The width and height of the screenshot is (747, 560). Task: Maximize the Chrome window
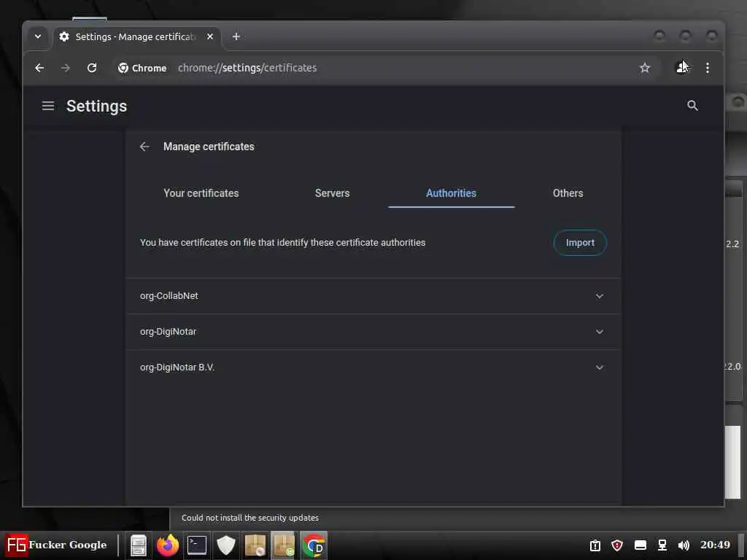[x=686, y=36]
